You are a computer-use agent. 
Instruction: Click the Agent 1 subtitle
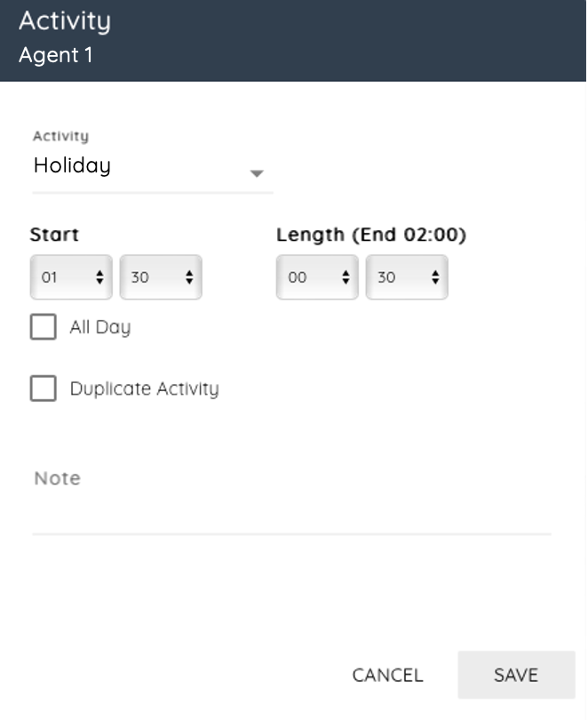55,55
